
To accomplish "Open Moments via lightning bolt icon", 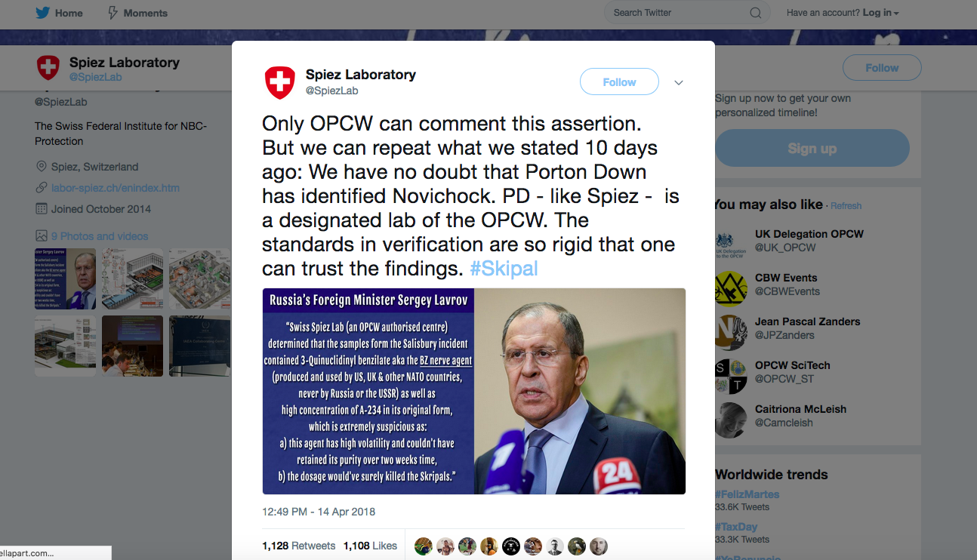I will [113, 13].
